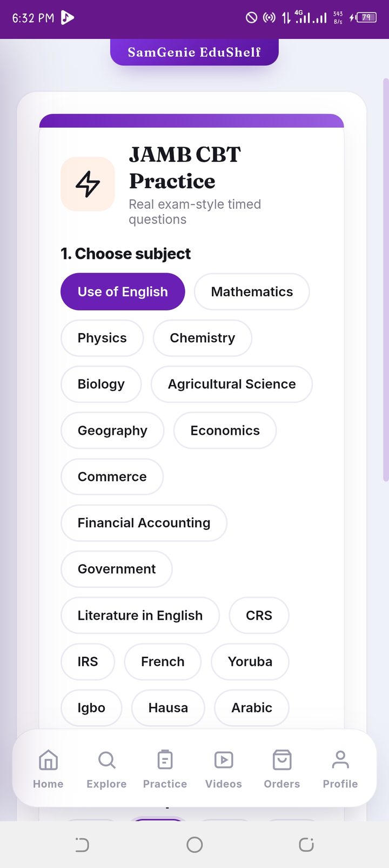Tap the lightning bolt JAMB icon
389x868 pixels.
coord(88,184)
